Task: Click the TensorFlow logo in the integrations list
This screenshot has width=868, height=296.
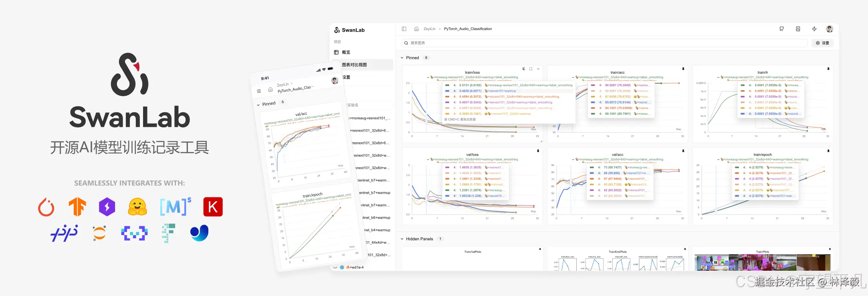Action: coord(77,207)
